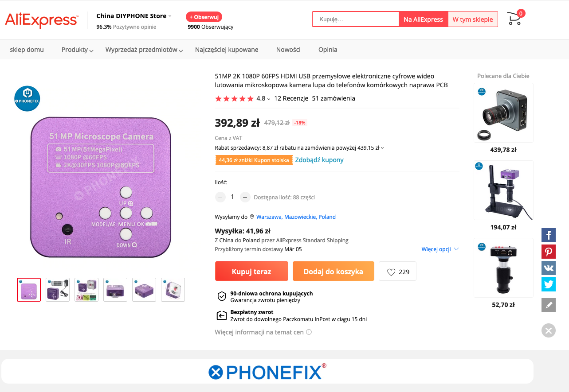The height and width of the screenshot is (392, 569).
Task: Expand the 'Wyprzedaż przedmiotów' menu
Action: (144, 50)
